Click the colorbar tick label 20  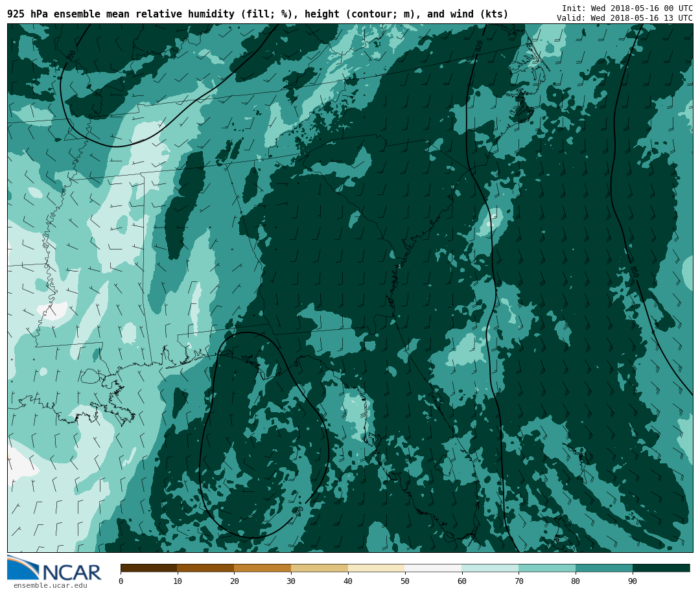coord(235,581)
